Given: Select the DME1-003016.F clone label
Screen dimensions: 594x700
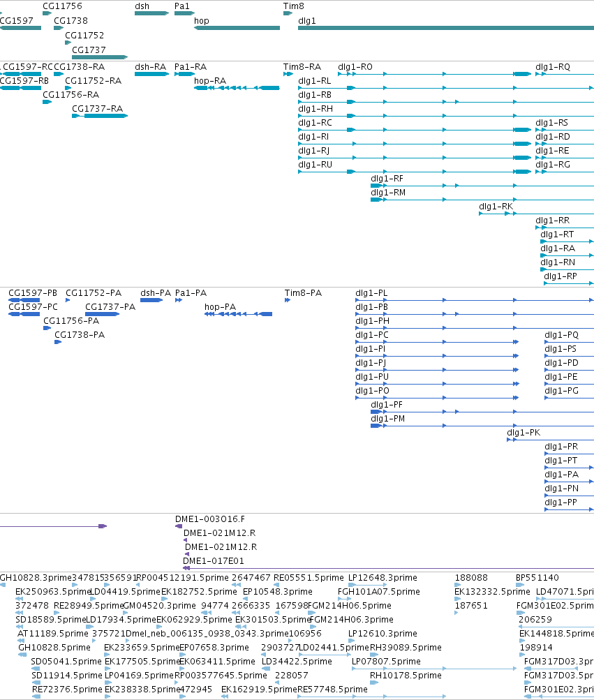Looking at the screenshot, I should point(210,519).
